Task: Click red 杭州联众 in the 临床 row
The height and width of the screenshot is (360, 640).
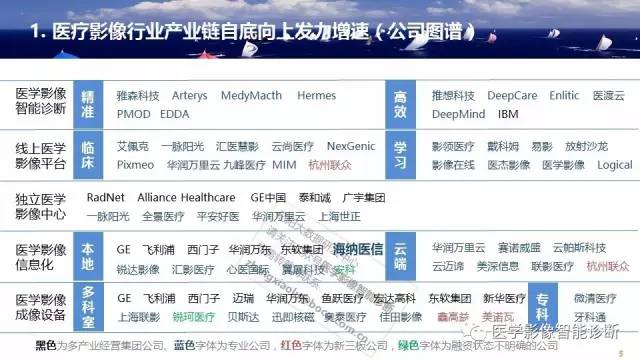Action: 330,165
